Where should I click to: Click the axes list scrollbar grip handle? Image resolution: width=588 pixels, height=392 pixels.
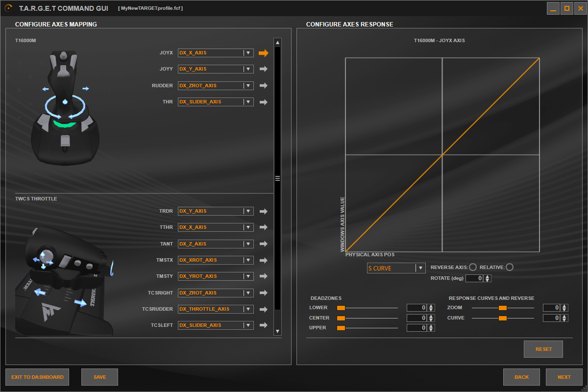pos(277,178)
